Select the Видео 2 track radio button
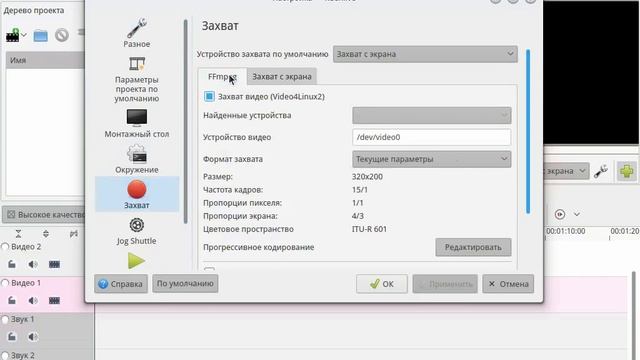 pos(5,247)
